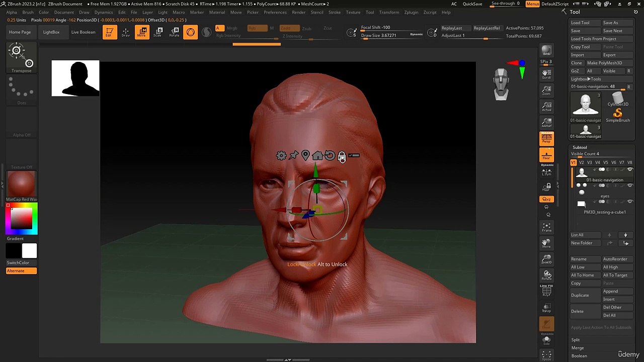
Task: Expand the Boolean section in Subtool
Action: [579, 356]
